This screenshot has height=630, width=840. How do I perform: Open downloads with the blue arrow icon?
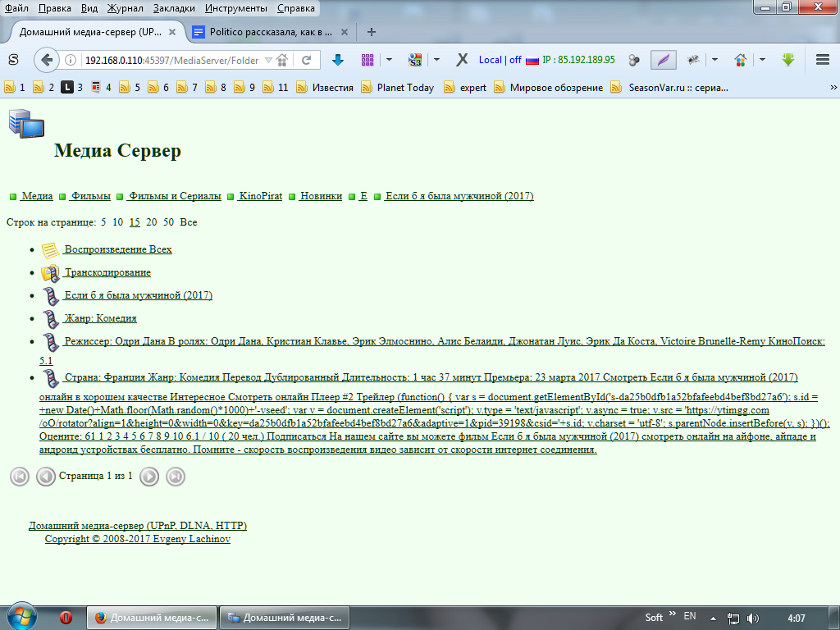pyautogui.click(x=337, y=60)
